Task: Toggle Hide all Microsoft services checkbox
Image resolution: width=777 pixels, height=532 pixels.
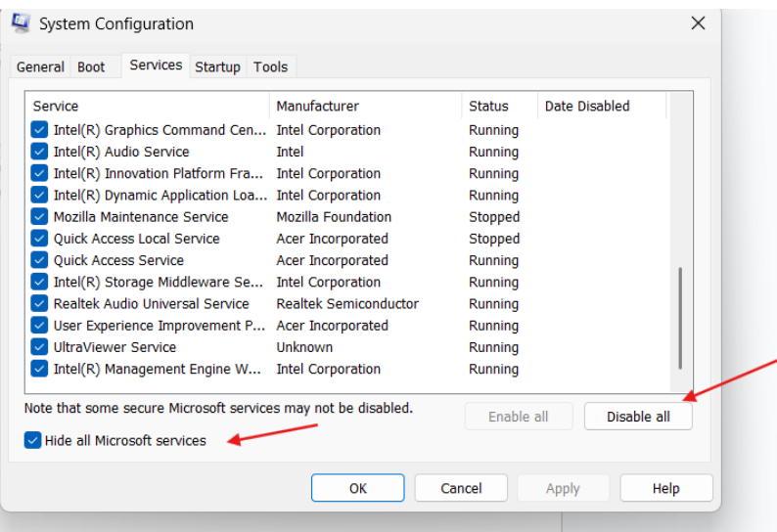Action: [x=33, y=441]
